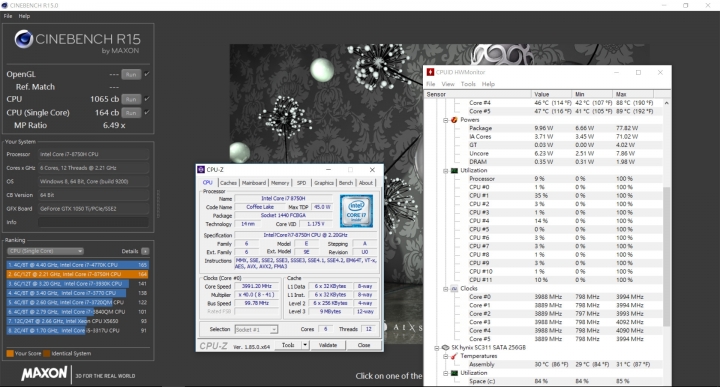Toggle the CPU test checkbox
720x387 pixels.
pyautogui.click(x=147, y=99)
